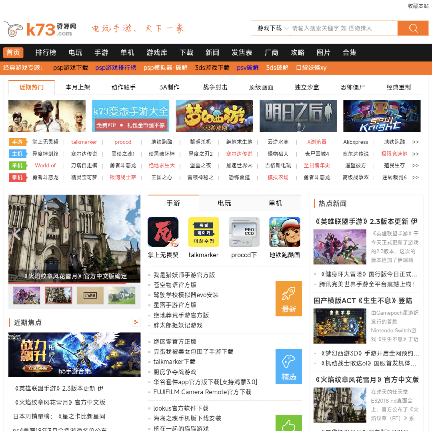Go to the 首页 home tab

(13, 52)
